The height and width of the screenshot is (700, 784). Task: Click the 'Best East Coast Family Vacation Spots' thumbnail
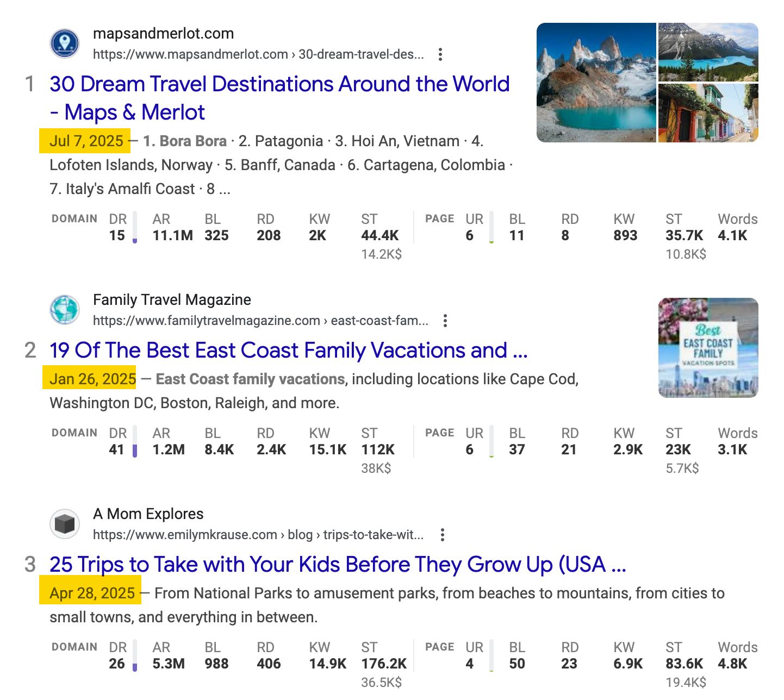[708, 347]
